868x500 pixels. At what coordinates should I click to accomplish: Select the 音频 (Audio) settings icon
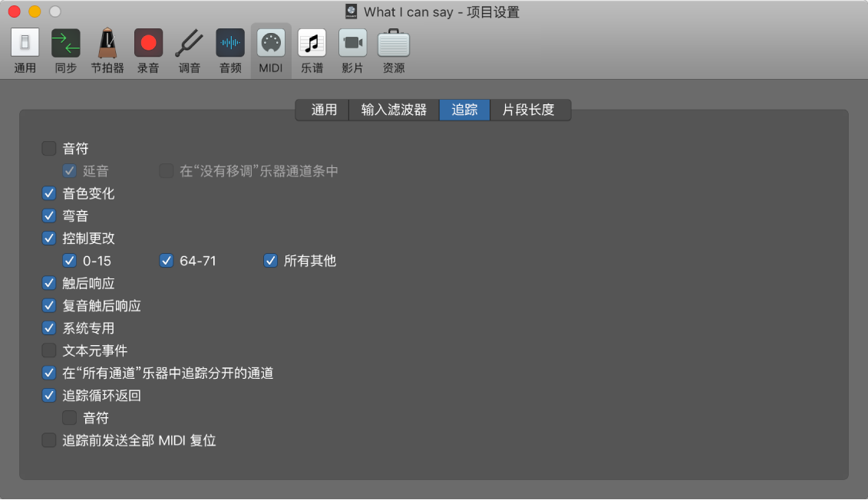pos(229,49)
